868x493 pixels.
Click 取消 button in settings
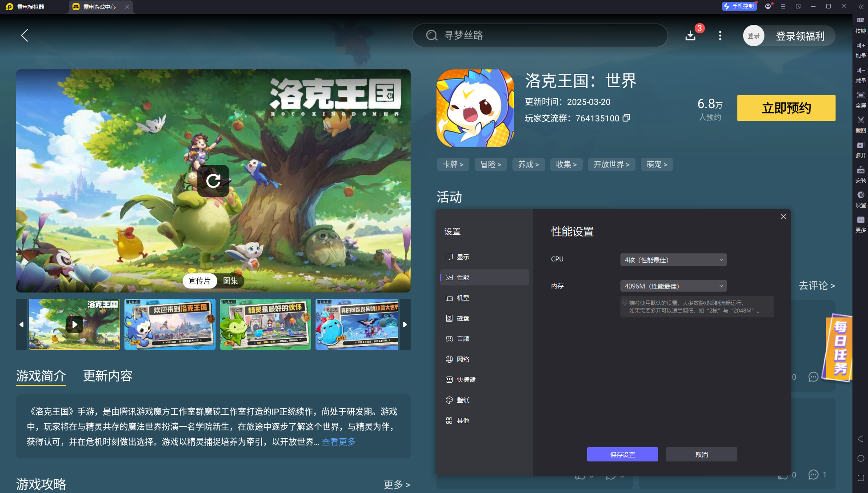(701, 454)
